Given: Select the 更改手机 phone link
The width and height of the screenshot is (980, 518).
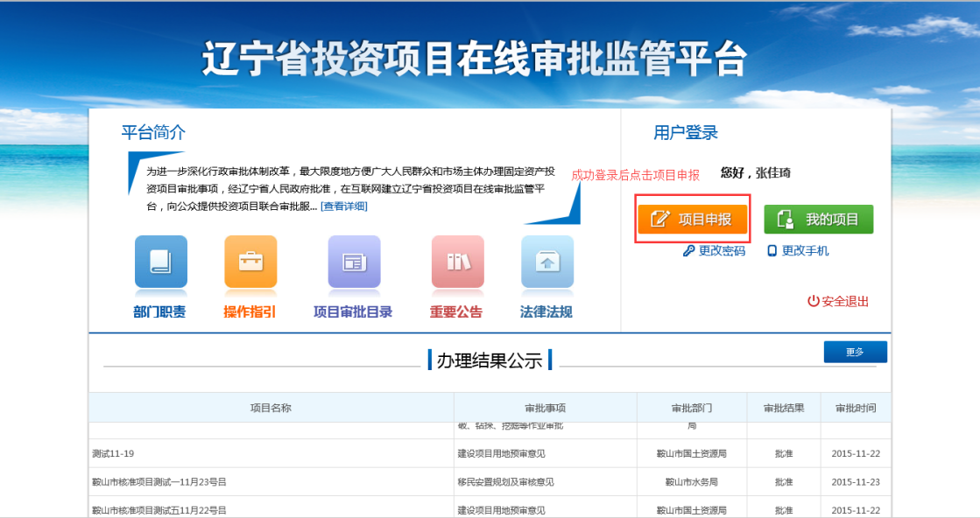Looking at the screenshot, I should pyautogui.click(x=798, y=251).
